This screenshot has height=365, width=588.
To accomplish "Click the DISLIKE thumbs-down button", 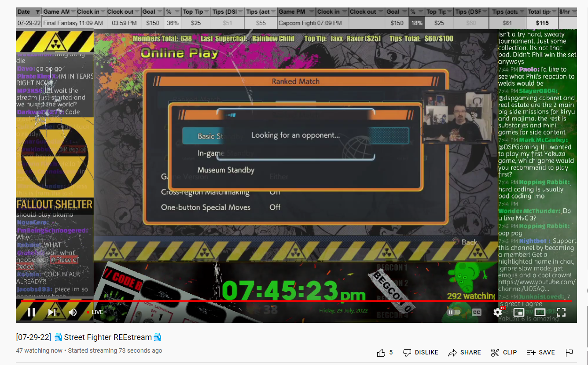I will (x=421, y=352).
